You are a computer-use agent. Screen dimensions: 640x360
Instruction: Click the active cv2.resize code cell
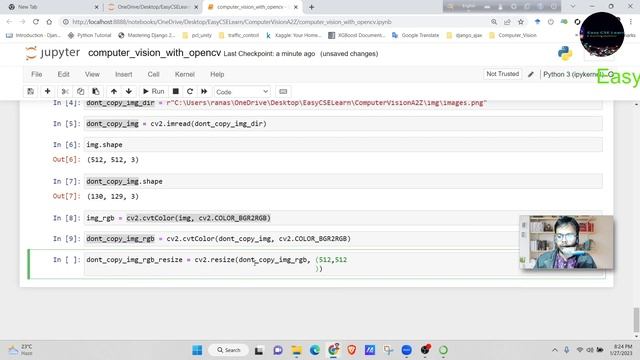343,264
